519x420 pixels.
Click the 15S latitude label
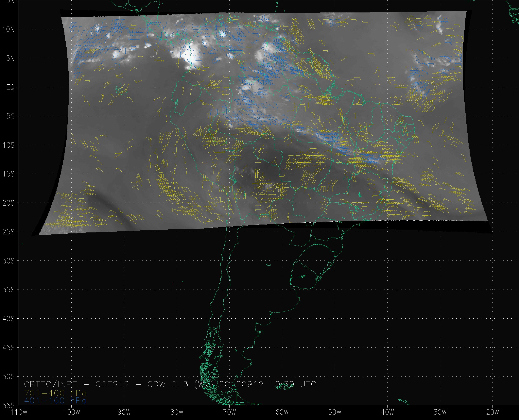coord(8,174)
